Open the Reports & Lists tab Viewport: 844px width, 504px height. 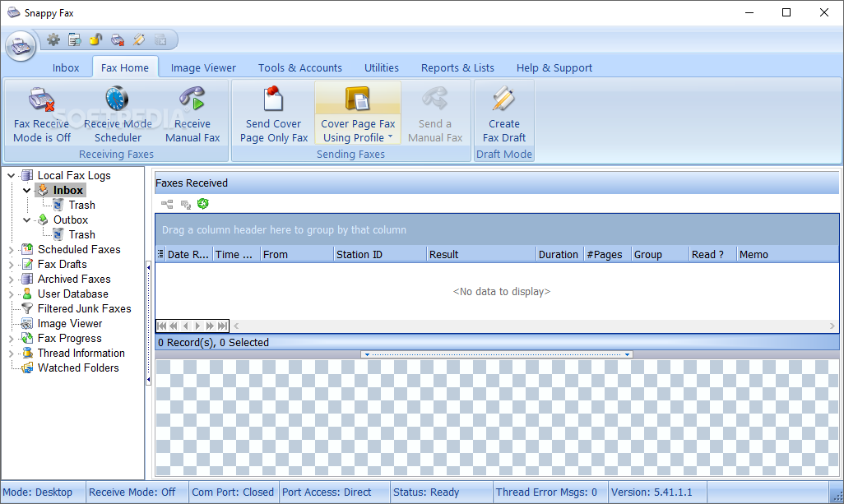(x=457, y=67)
